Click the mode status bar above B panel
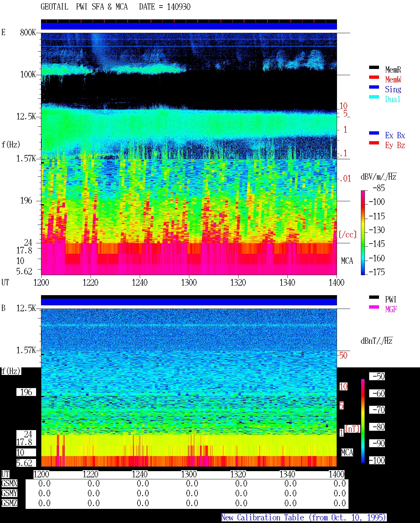 [x=189, y=300]
